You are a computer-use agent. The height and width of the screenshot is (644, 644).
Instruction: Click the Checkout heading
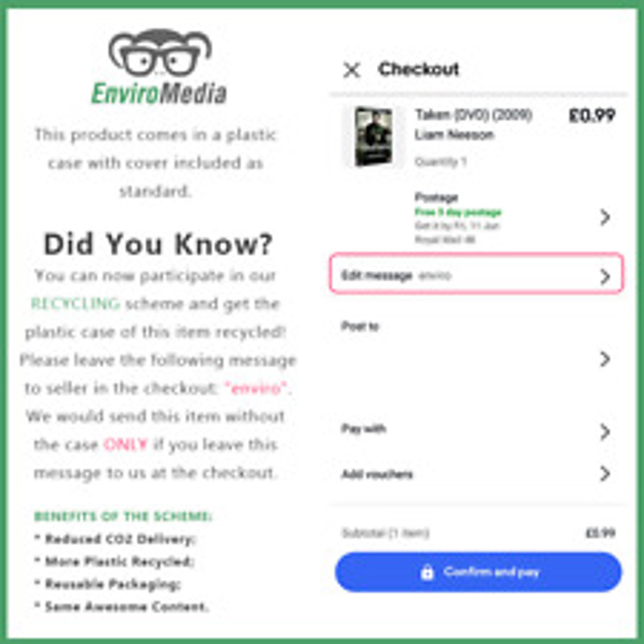[x=419, y=69]
